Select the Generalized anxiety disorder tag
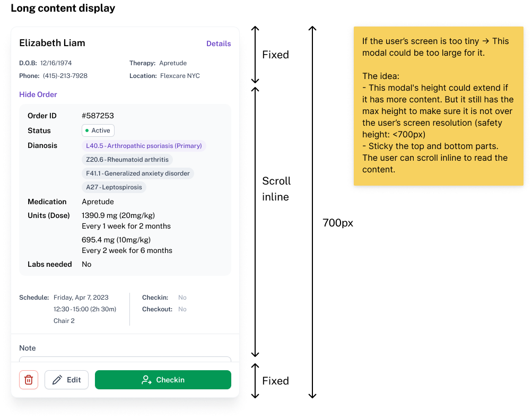This screenshot has height=419, width=532. pos(138,173)
